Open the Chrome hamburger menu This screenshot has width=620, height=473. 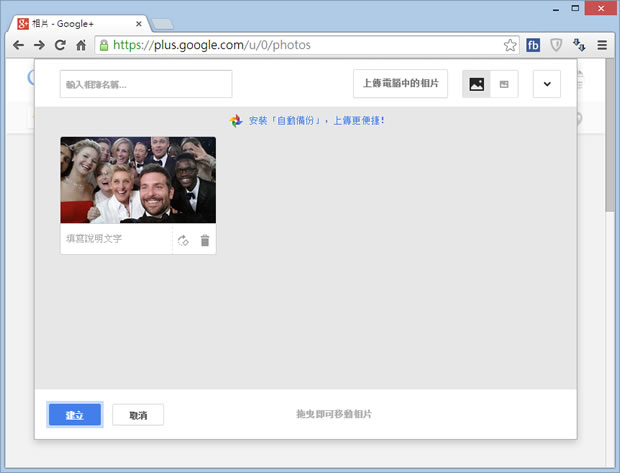(602, 45)
